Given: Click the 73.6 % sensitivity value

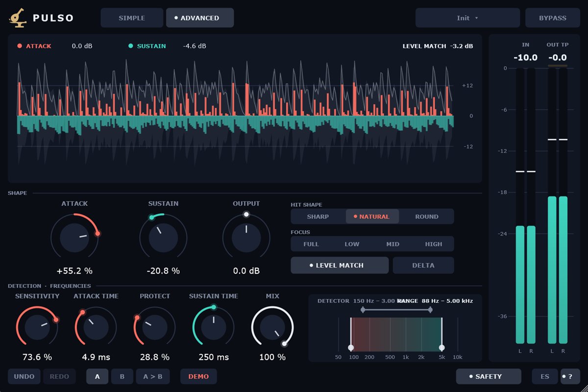Looking at the screenshot, I should click(37, 357).
